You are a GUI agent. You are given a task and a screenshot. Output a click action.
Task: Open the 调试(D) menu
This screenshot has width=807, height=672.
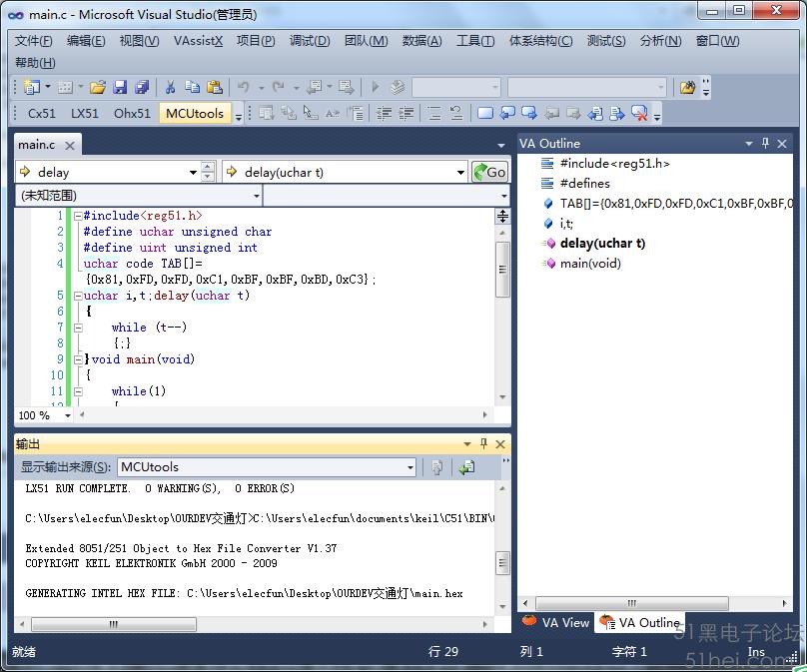310,41
